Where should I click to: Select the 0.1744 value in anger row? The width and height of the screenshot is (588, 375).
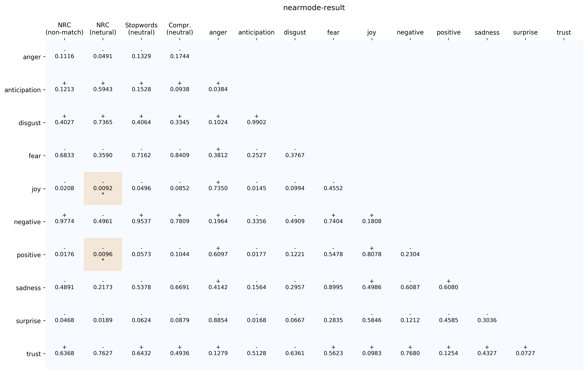[x=180, y=56]
